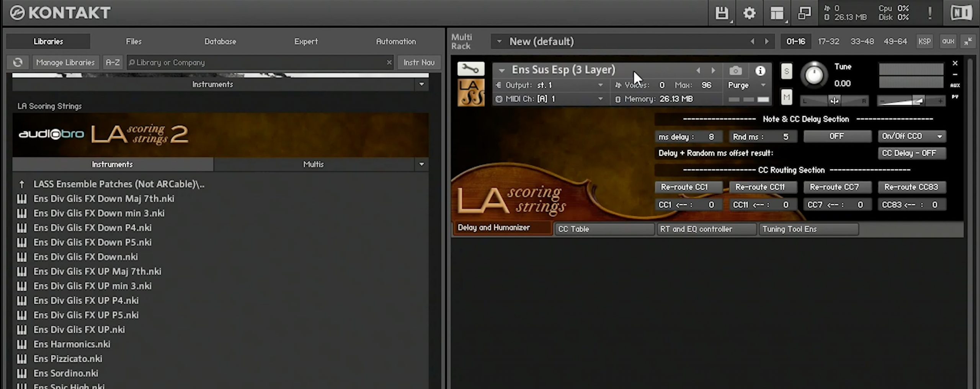Screen dimensions: 980x389
Task: Clear the library search field
Action: point(389,62)
